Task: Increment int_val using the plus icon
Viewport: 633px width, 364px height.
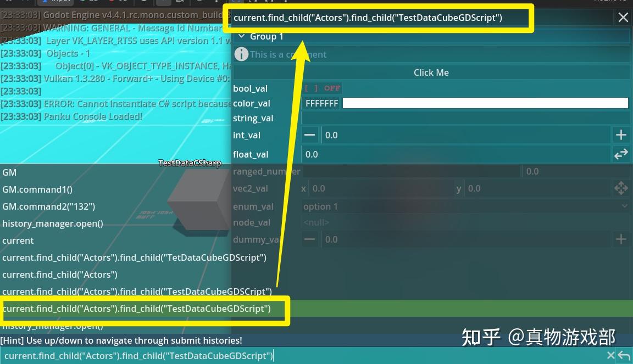Action: pos(621,134)
